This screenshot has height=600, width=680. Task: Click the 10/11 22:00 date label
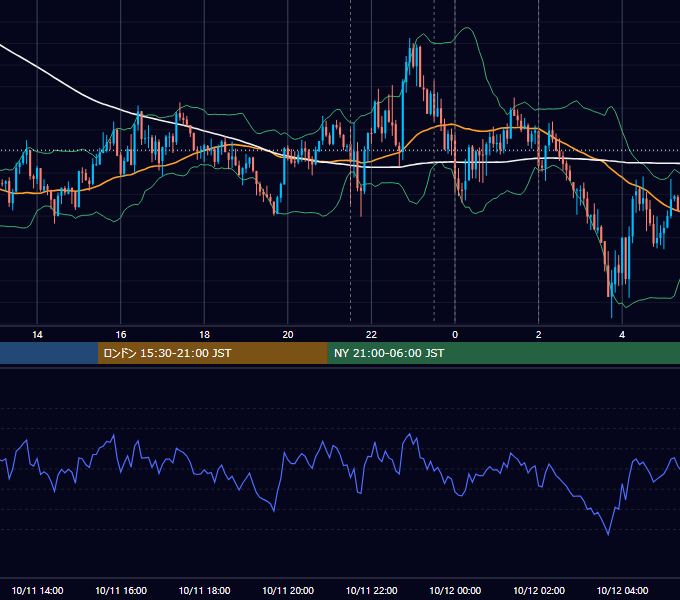pos(371,590)
